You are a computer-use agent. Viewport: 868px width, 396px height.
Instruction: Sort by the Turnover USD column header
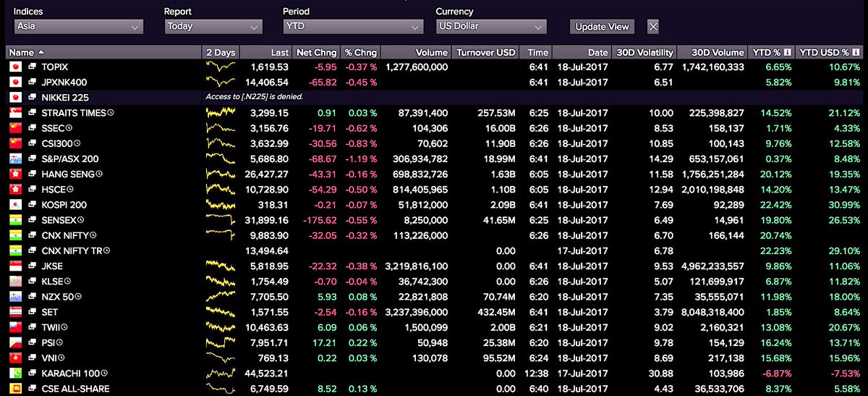click(485, 52)
